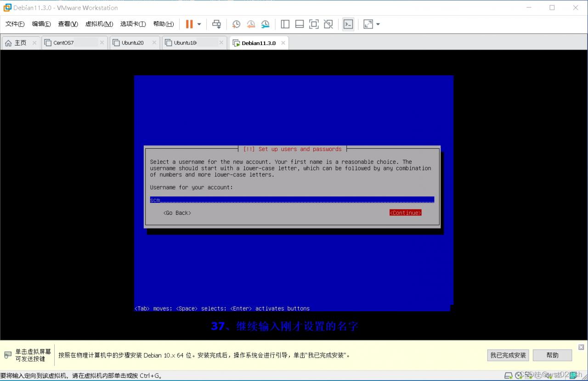This screenshot has width=588, height=381.
Task: Close the Ubuntu18 tab
Action: coord(221,43)
